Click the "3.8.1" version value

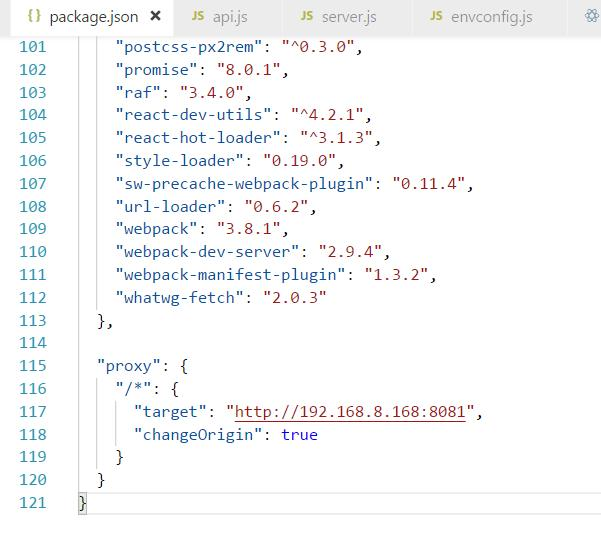pos(248,229)
